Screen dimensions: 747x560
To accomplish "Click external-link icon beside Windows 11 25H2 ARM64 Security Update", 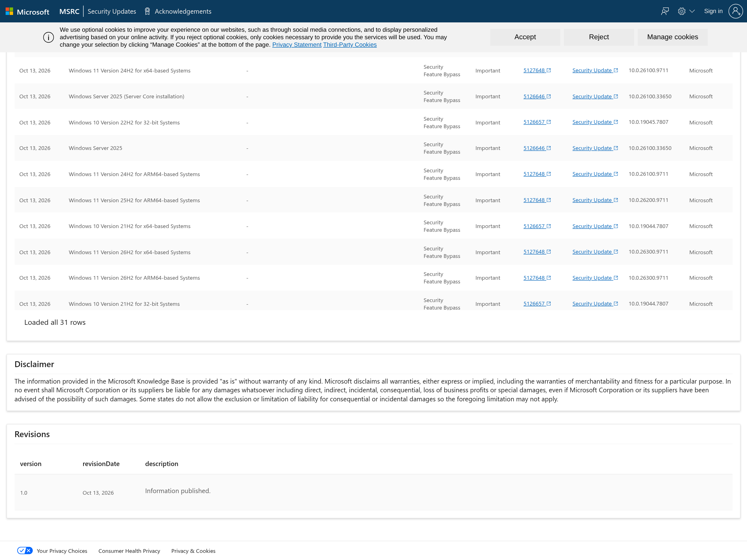I will tap(616, 200).
